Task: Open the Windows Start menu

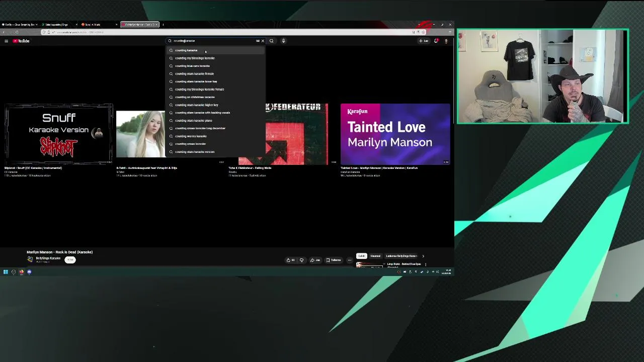Action: (x=6, y=272)
